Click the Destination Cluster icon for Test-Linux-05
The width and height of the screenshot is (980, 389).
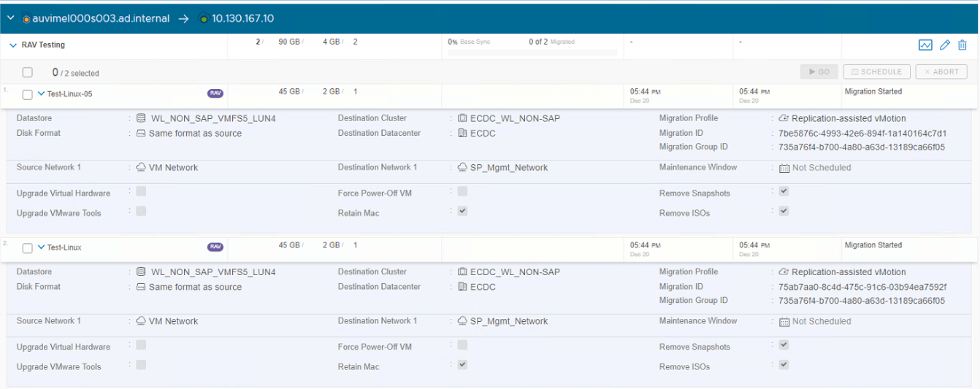[462, 118]
